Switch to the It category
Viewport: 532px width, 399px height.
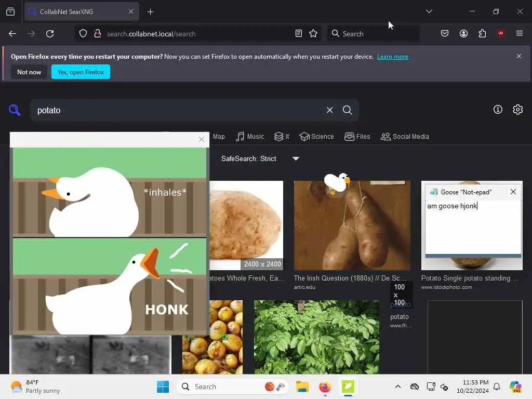click(282, 137)
